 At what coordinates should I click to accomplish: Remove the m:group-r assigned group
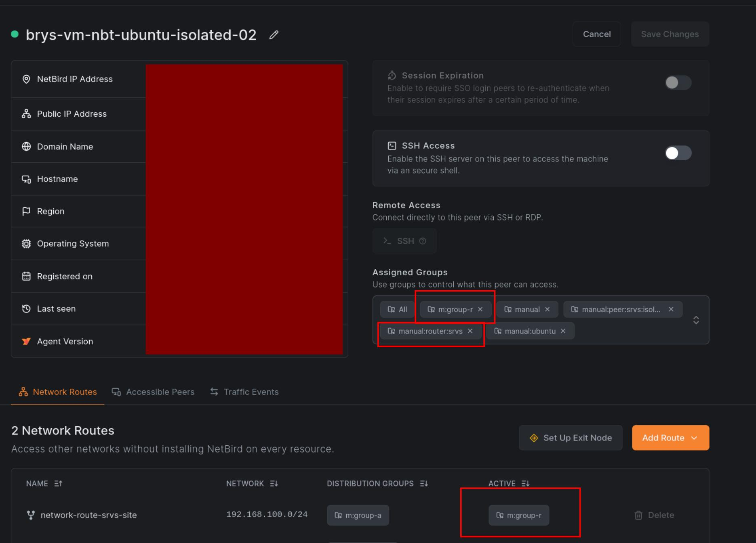pos(480,309)
